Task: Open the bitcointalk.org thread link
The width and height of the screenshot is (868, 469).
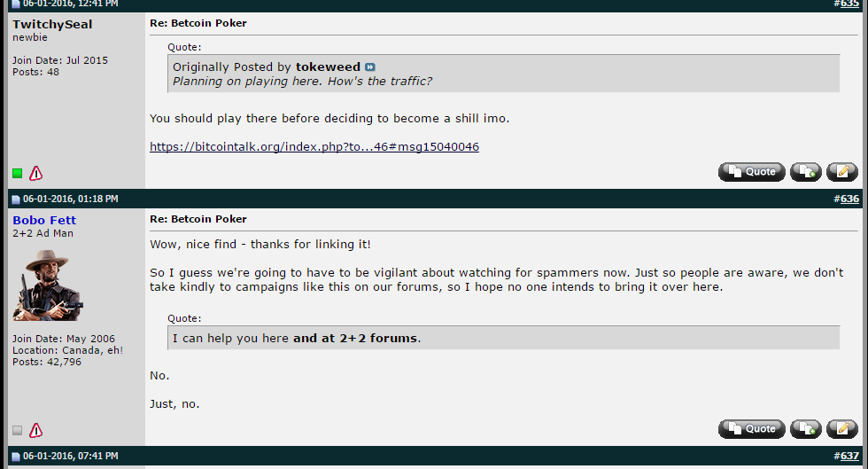Action: 314,147
